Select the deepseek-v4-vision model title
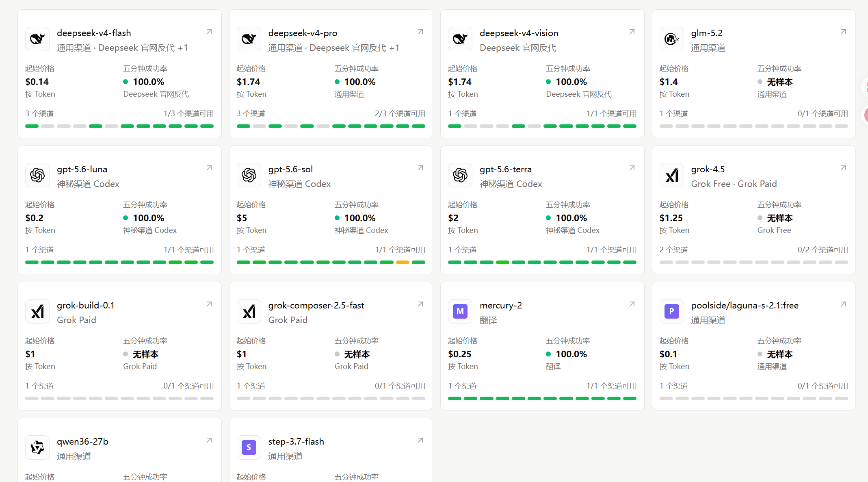868x482 pixels. pos(519,33)
